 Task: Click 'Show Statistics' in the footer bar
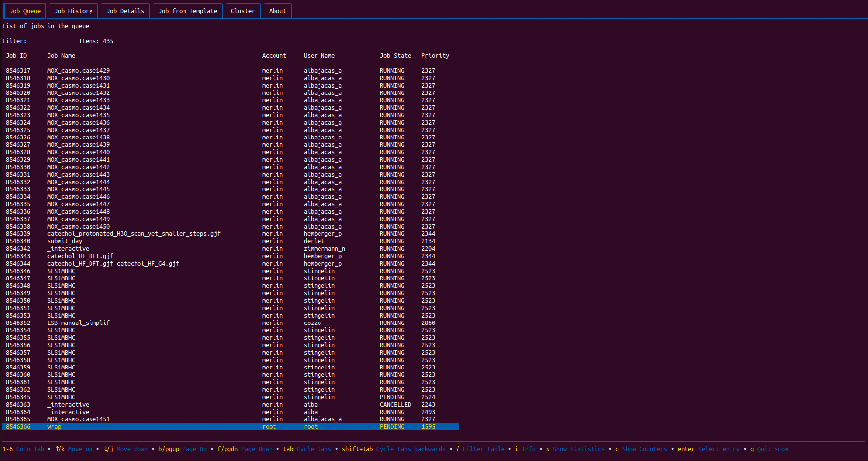pos(579,449)
